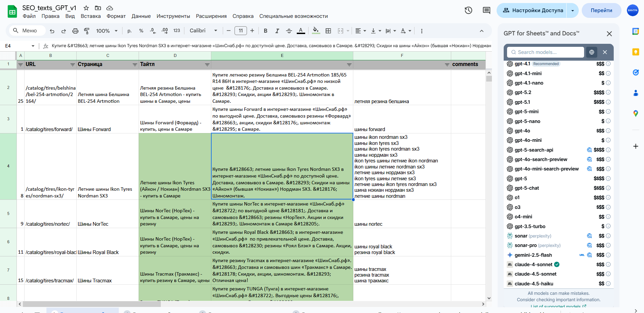This screenshot has height=313, width=644.
Task: Click the print icon in toolbar
Action: [x=75, y=31]
